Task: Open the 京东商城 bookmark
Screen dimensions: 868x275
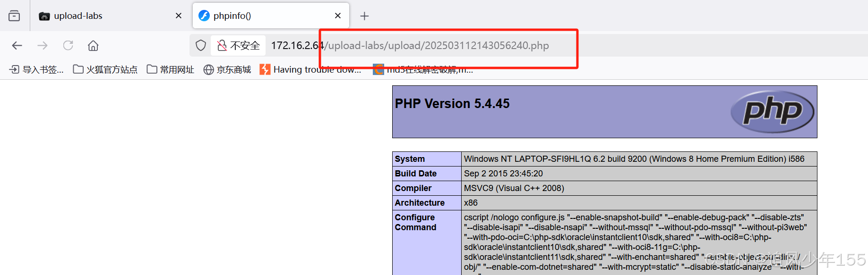Action: (227, 70)
